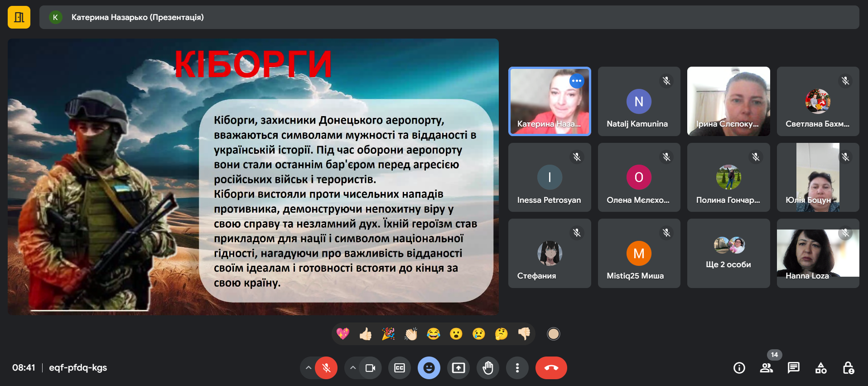Viewport: 868px width, 386px height.
Task: Open the activities shapes icon
Action: coord(820,368)
